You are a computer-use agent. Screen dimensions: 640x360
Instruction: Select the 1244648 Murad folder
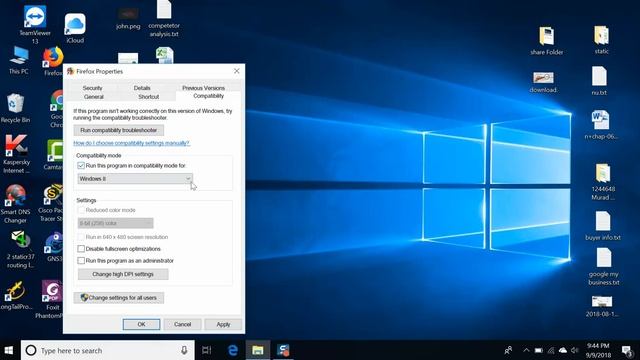pos(602,173)
